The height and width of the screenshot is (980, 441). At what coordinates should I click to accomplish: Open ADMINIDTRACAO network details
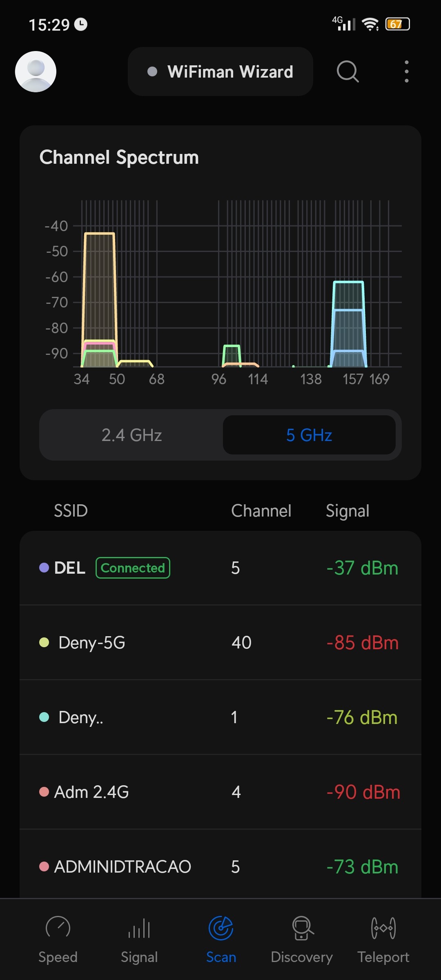pyautogui.click(x=220, y=866)
